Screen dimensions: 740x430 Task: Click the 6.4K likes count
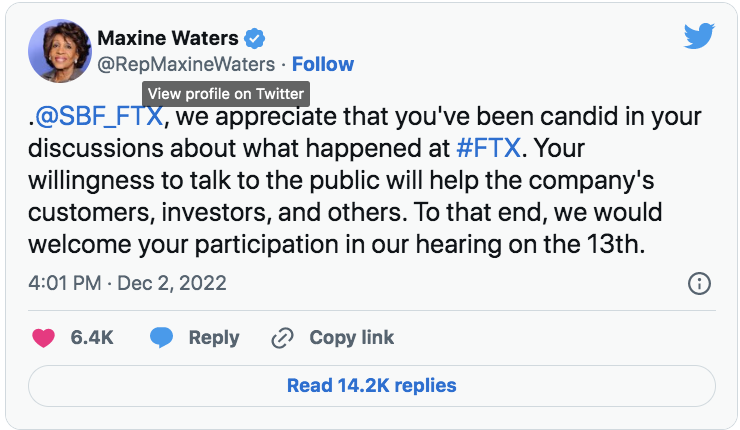click(91, 338)
